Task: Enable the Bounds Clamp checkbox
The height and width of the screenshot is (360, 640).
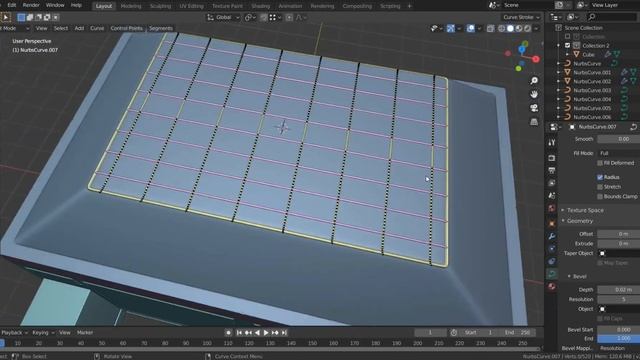Action: [600, 196]
